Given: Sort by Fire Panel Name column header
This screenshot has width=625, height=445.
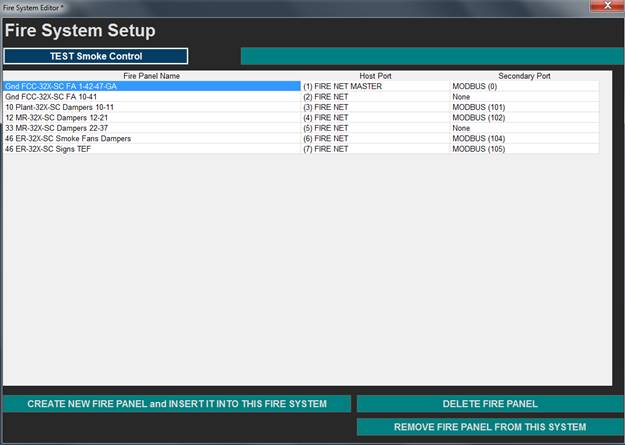Looking at the screenshot, I should click(x=151, y=76).
